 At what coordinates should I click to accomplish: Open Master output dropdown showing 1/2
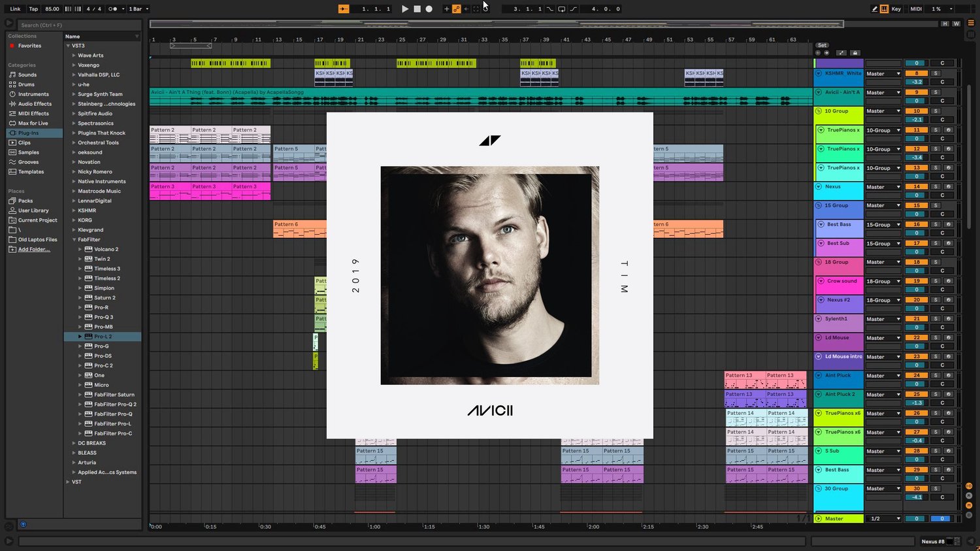click(883, 519)
